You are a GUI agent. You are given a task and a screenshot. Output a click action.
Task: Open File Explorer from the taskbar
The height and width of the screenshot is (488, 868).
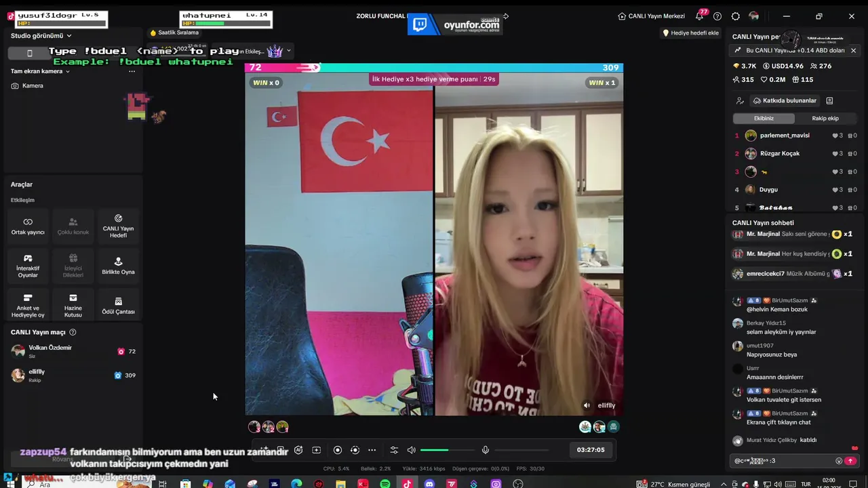341,484
